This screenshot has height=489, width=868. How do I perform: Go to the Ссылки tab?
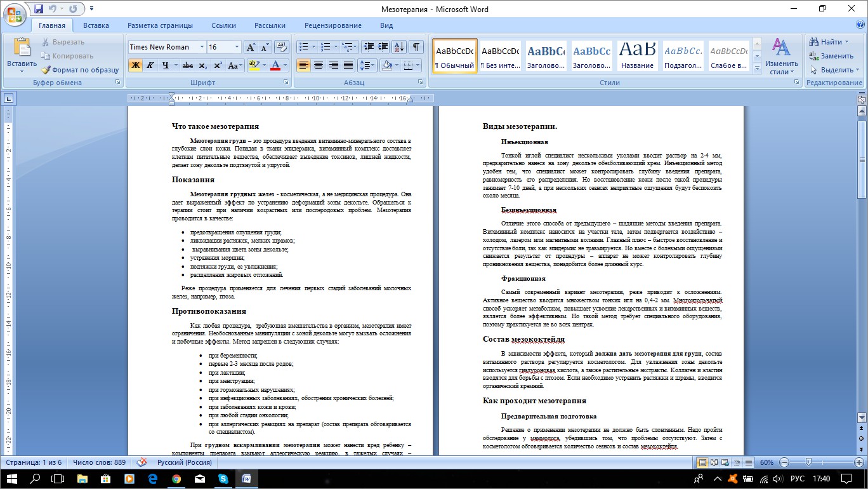223,25
